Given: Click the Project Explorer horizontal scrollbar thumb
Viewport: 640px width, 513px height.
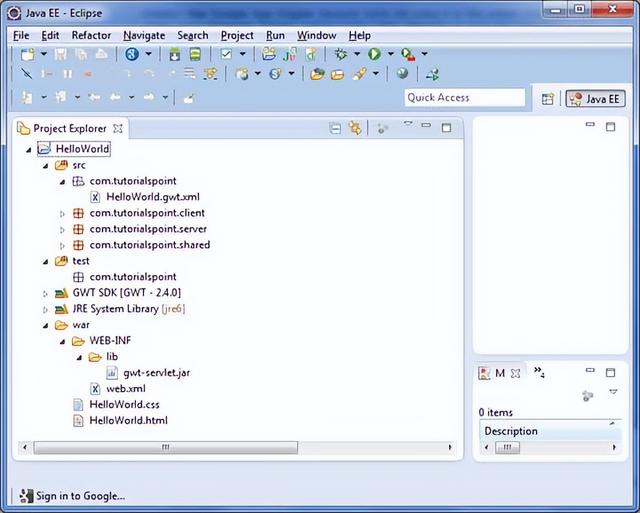Looking at the screenshot, I should 166,447.
